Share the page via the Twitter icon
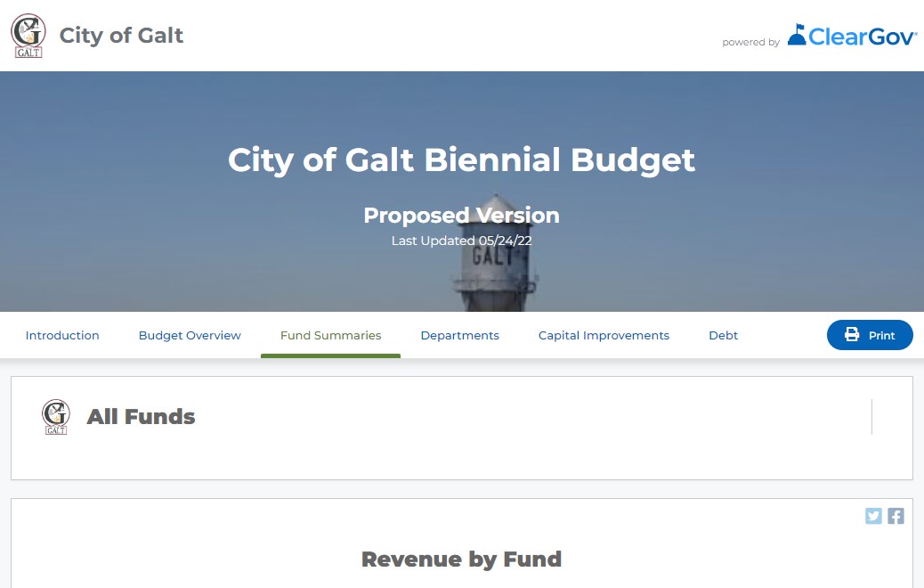 pos(873,515)
